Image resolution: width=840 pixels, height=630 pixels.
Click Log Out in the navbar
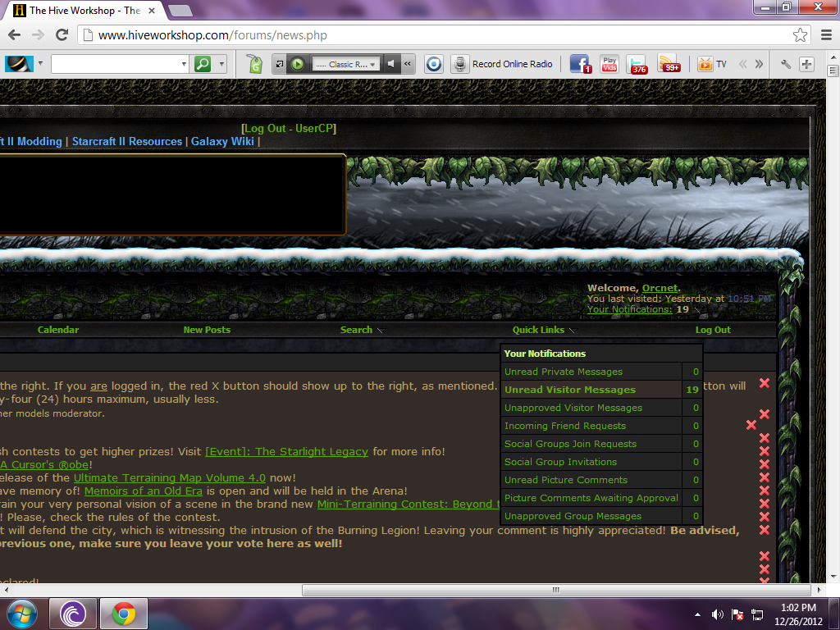[x=713, y=330]
